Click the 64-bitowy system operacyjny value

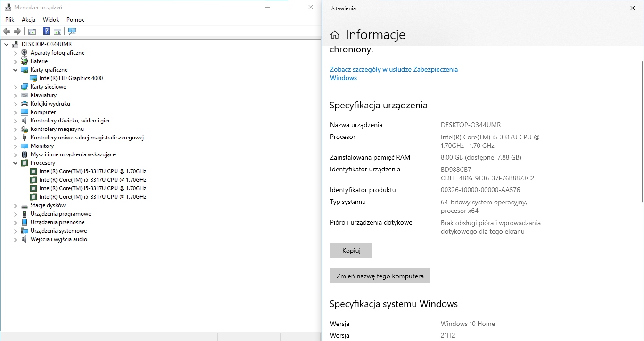[484, 206]
